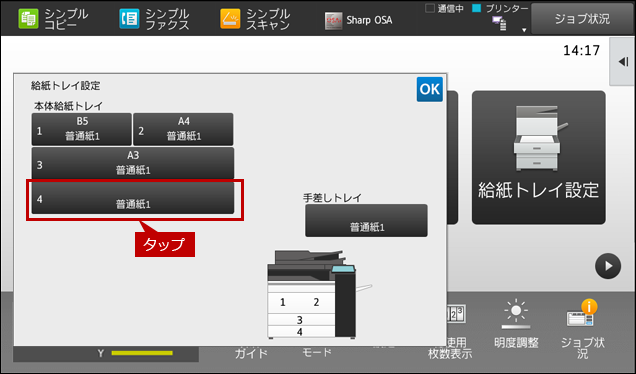The width and height of the screenshot is (636, 374).
Task: Click the プリンター status indicator
Action: click(x=501, y=9)
